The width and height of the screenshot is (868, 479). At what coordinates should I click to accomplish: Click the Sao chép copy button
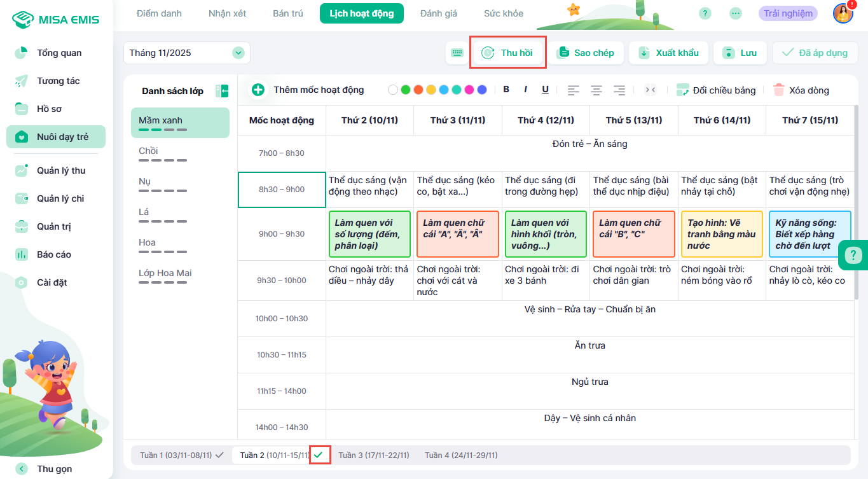pos(586,53)
